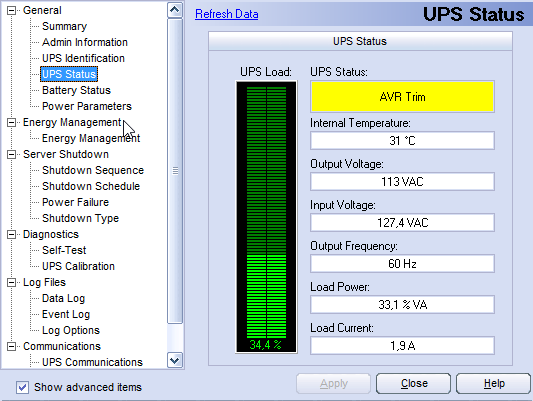This screenshot has width=533, height=401.
Task: Click the Close button
Action: tap(414, 383)
